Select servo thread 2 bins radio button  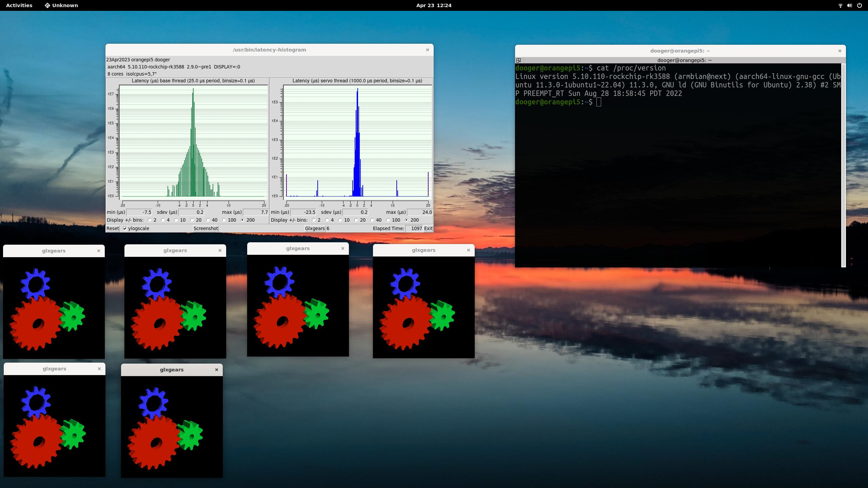(x=314, y=220)
